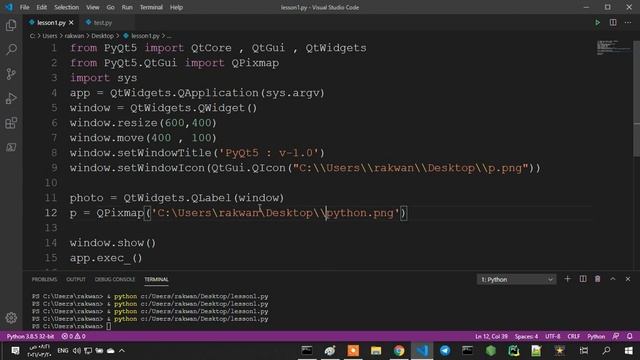Open the Source Control view

11,74
